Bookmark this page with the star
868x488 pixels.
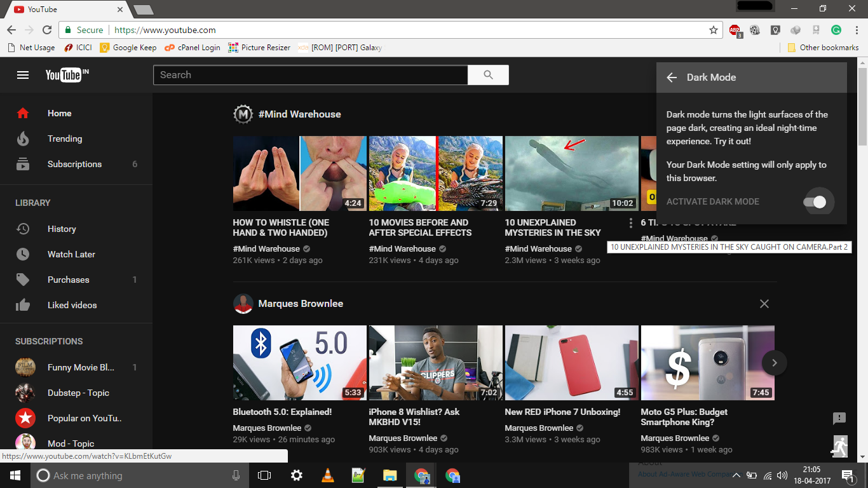click(714, 30)
